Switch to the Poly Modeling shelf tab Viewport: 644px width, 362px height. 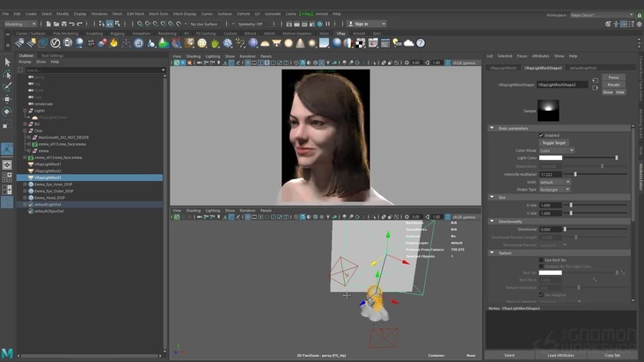pos(65,33)
